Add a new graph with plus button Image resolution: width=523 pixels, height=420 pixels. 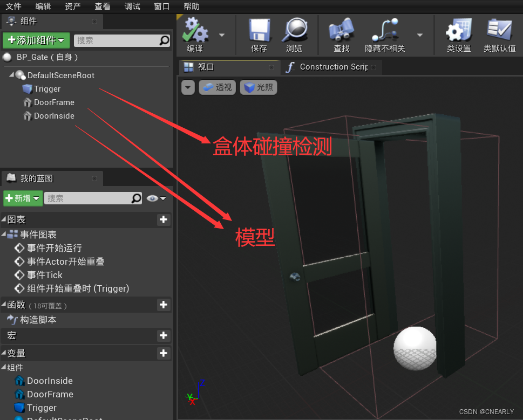pos(164,219)
